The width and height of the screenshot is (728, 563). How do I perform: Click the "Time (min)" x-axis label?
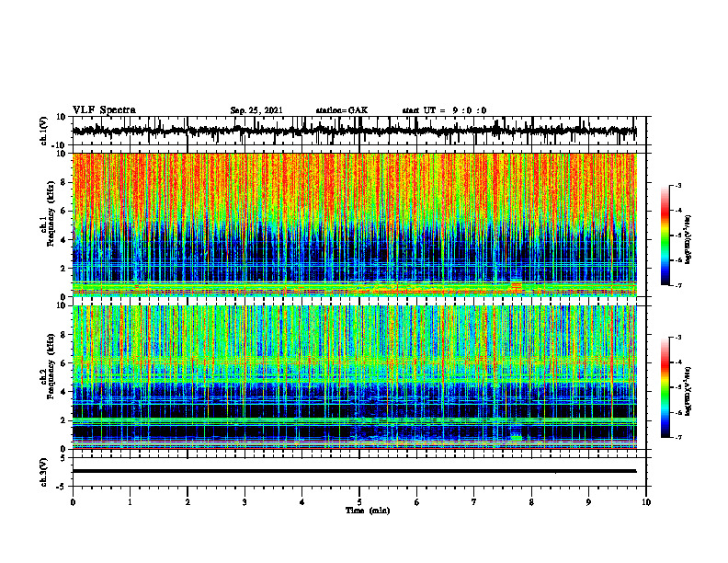tap(368, 511)
